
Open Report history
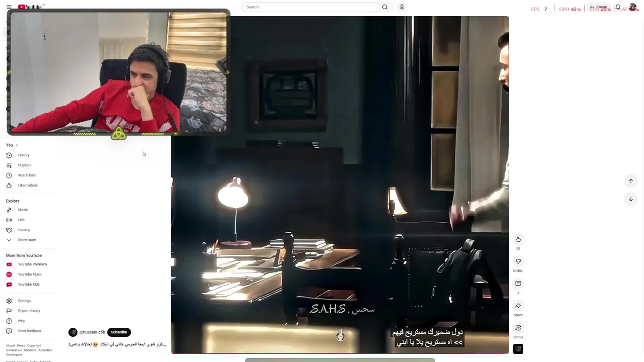(x=29, y=311)
